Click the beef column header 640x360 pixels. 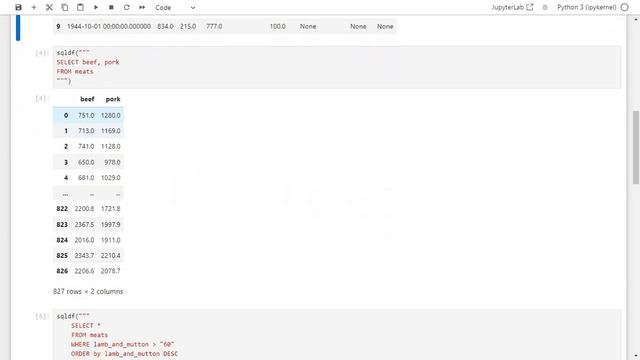click(x=87, y=99)
